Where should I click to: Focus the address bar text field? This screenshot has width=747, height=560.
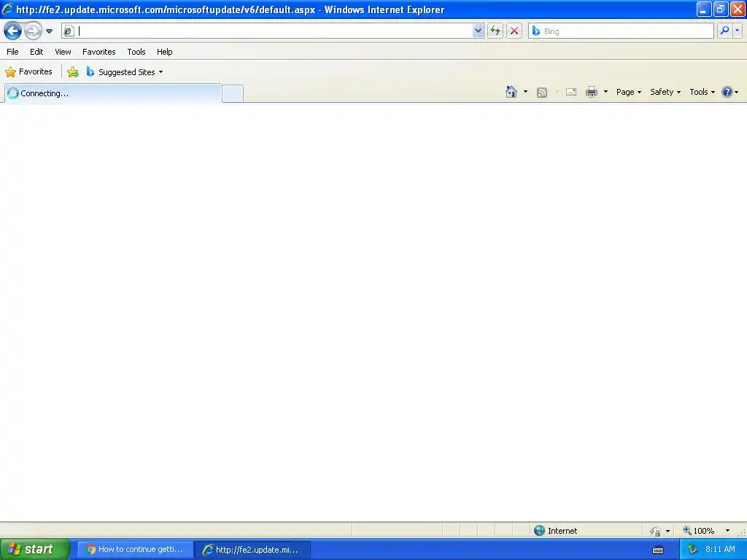[x=274, y=31]
